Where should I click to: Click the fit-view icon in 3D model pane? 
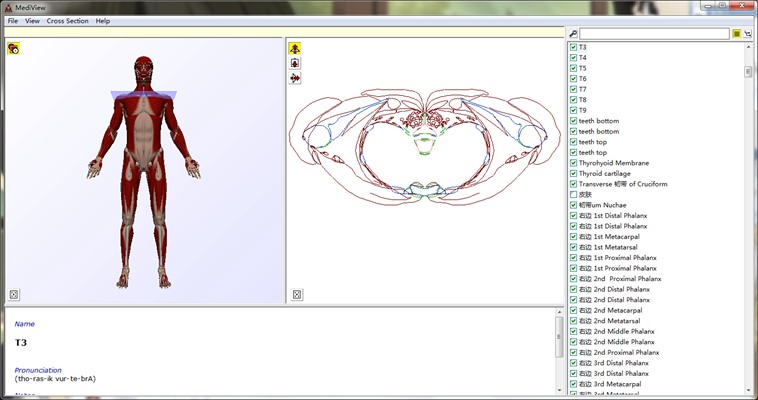[x=14, y=294]
